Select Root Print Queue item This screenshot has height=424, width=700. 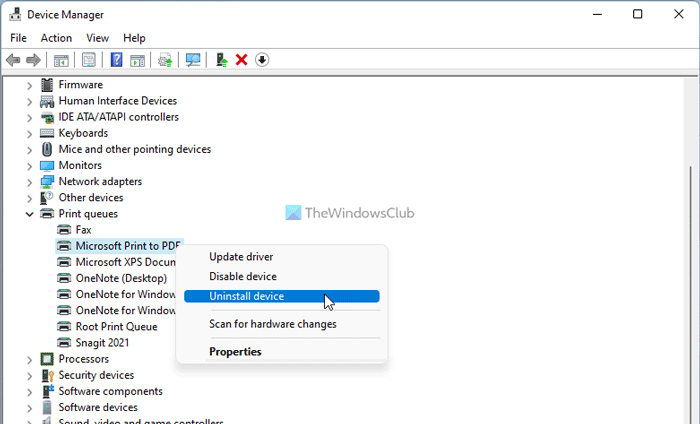point(107,327)
